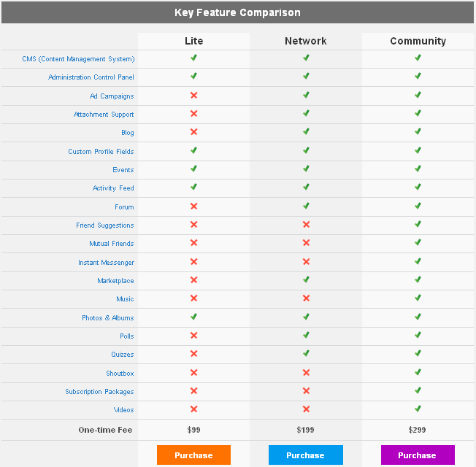Click the red cross for Lite Quizzes
This screenshot has height=467, width=476.
tap(194, 355)
